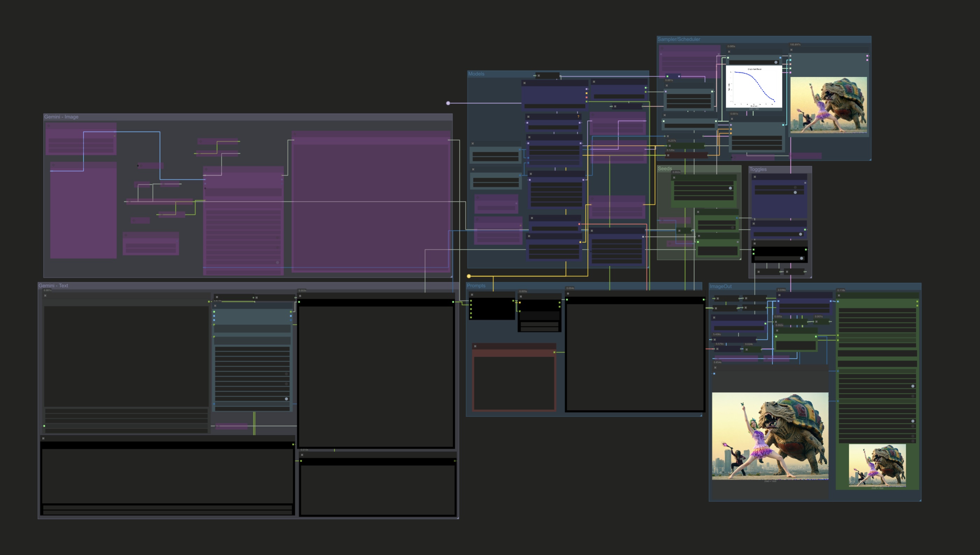Open small image inside green ImageOut node

877,465
